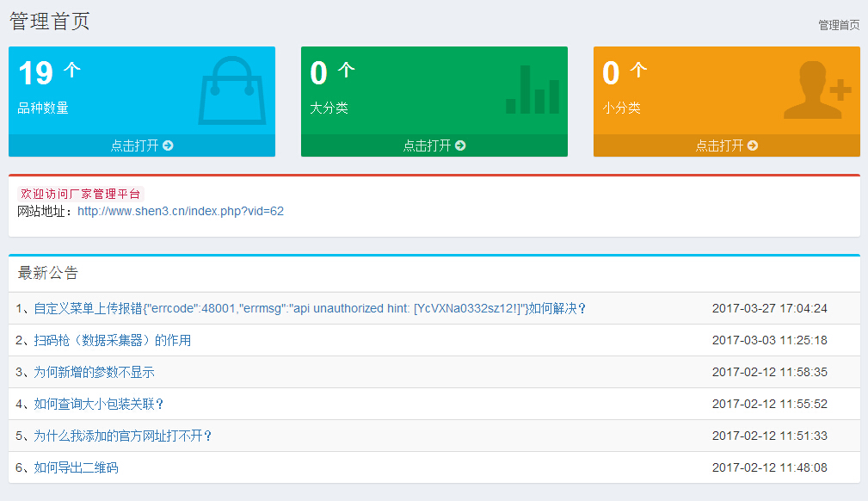The width and height of the screenshot is (868, 501).
Task: Click the 0 个 count on orange card
Action: [625, 72]
